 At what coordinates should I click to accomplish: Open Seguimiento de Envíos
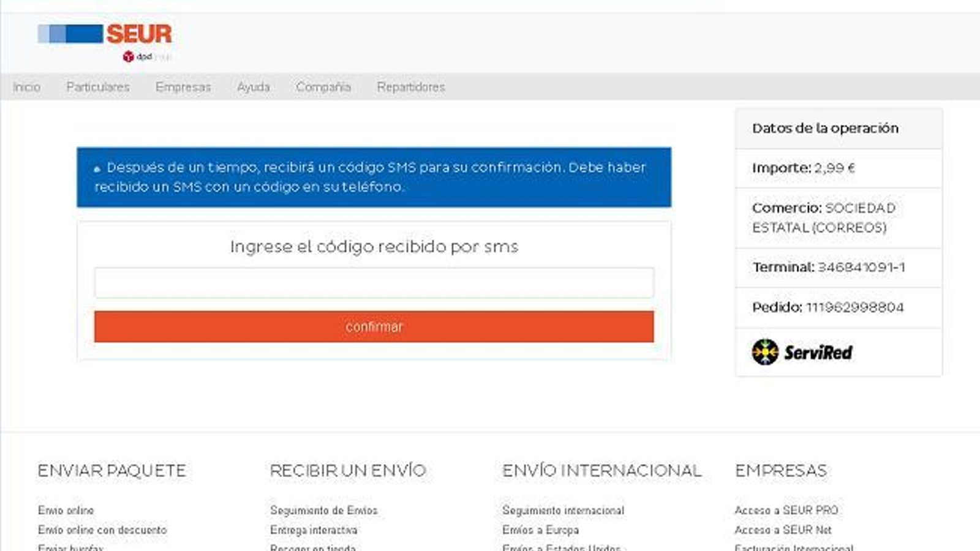point(324,510)
